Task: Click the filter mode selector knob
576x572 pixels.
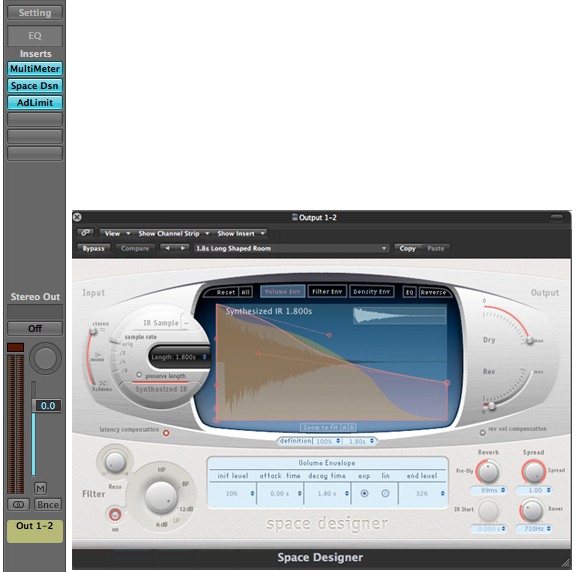Action: (x=161, y=497)
